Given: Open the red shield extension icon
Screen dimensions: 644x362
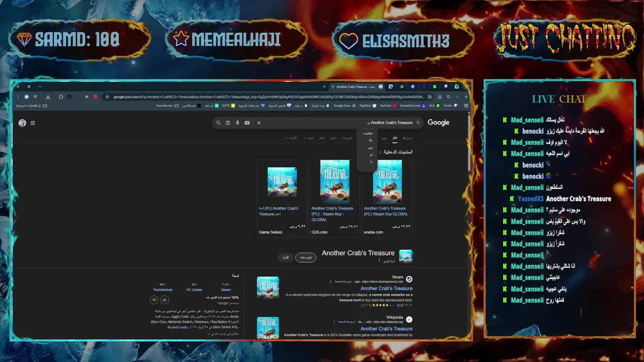Looking at the screenshot, I should point(95,97).
